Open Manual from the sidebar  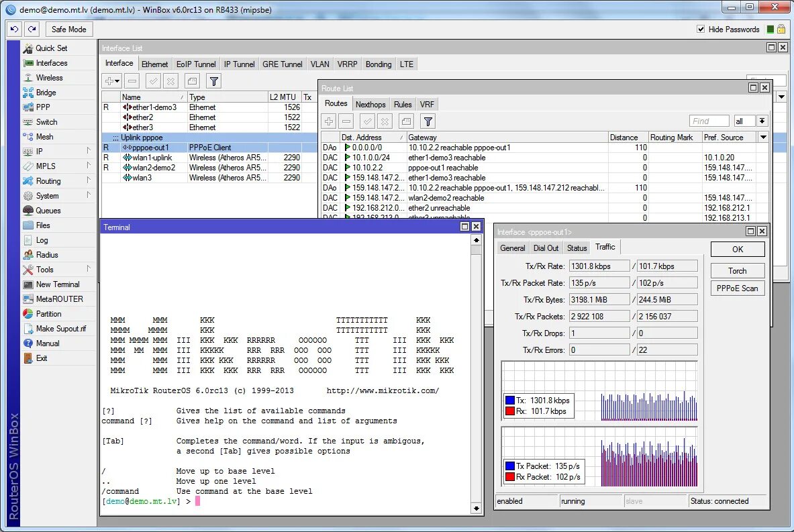click(47, 343)
